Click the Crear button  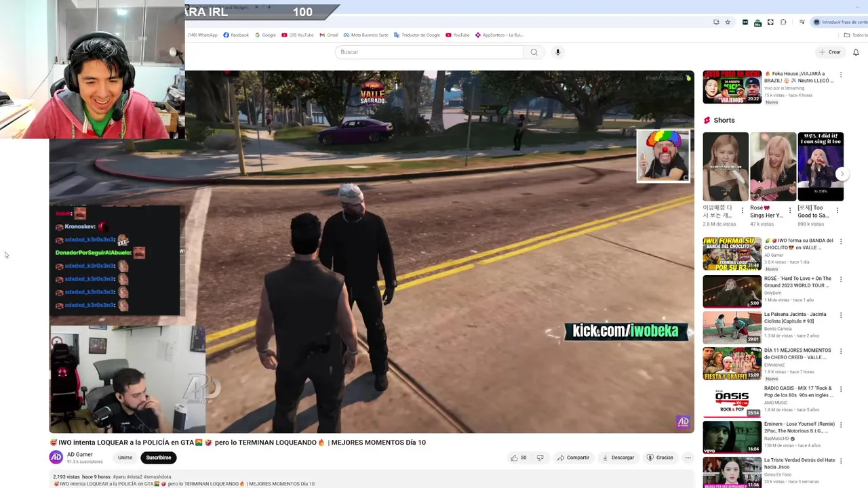(x=830, y=52)
